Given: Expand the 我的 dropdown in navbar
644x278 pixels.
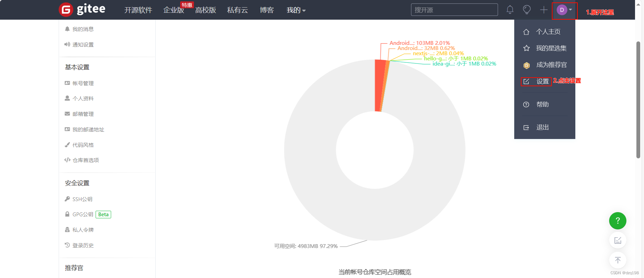Looking at the screenshot, I should [296, 10].
